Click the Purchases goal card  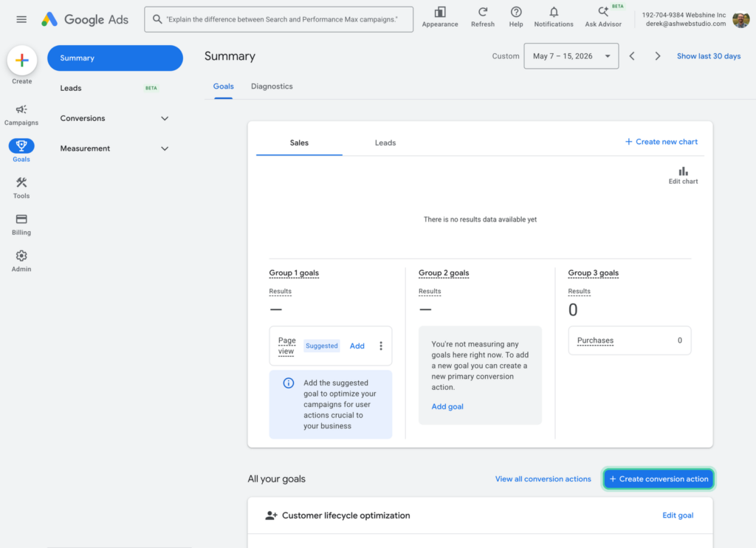[629, 340]
